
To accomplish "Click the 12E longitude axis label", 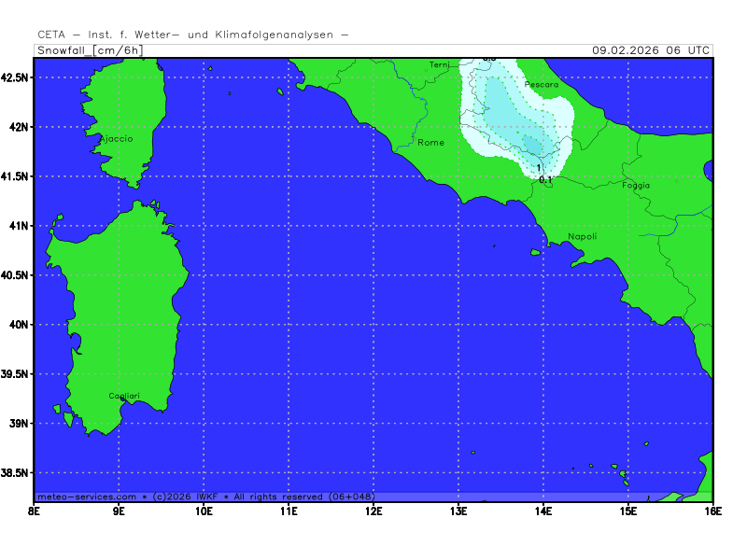I will (x=373, y=511).
